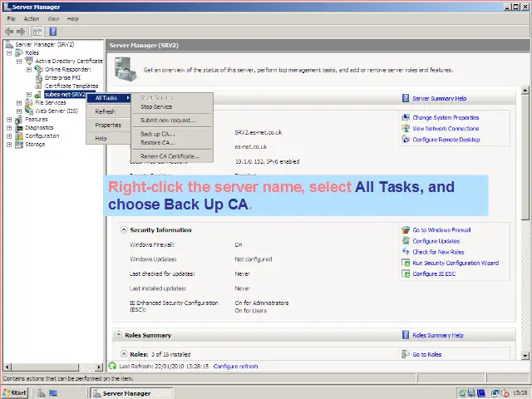532x399 pixels.
Task: Collapse the Roles Summary section
Action: pyautogui.click(x=118, y=335)
